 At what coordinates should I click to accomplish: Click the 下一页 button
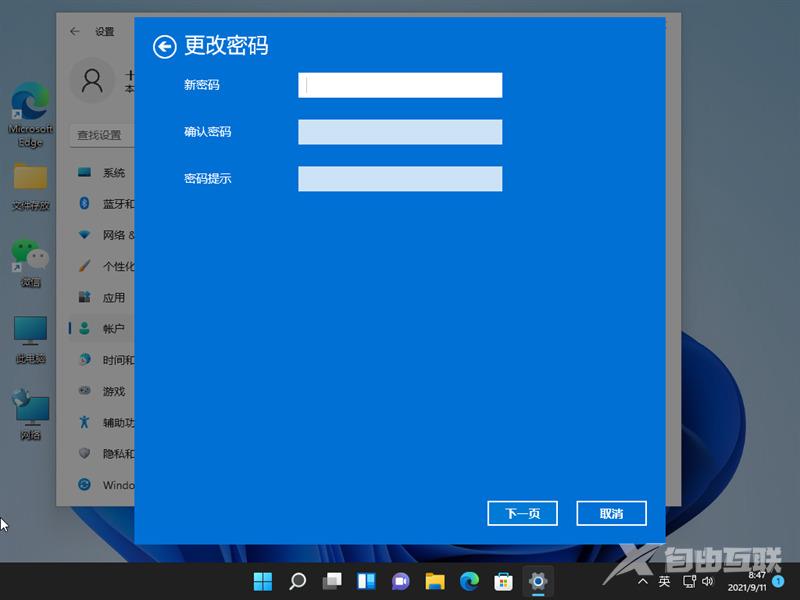coord(521,513)
